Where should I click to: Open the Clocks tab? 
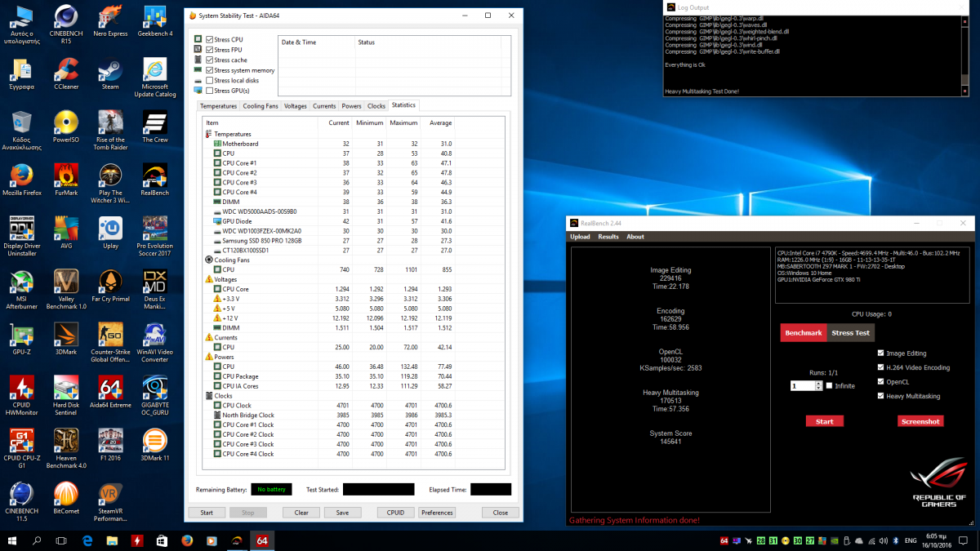pos(376,106)
